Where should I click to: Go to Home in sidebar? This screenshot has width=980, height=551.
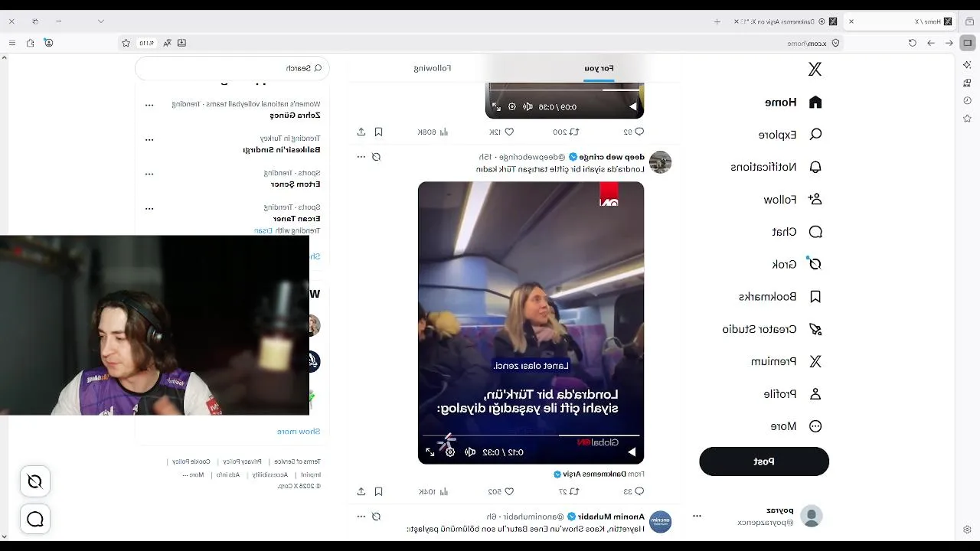(793, 102)
